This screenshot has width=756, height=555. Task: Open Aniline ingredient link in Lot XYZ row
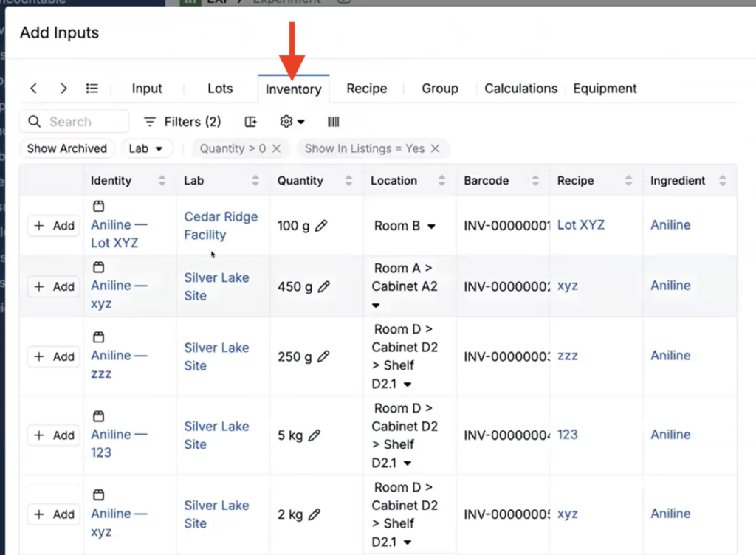tap(670, 225)
